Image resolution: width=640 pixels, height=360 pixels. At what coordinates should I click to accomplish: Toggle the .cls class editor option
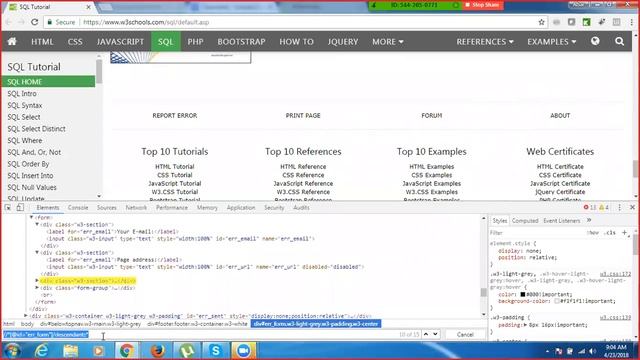tap(610, 232)
